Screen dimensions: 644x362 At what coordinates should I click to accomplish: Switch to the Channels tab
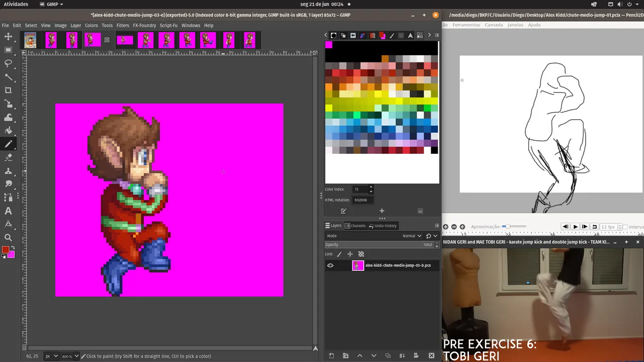click(x=356, y=226)
